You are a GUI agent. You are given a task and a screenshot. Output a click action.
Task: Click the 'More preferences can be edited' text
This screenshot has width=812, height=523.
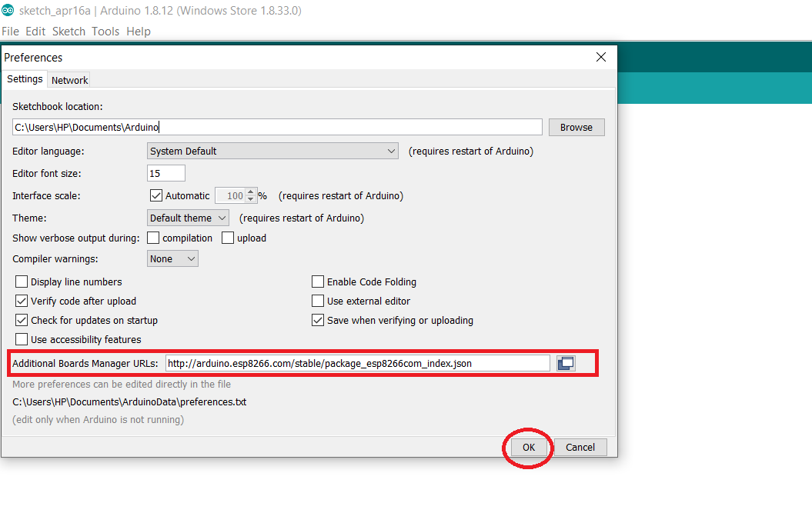point(122,385)
